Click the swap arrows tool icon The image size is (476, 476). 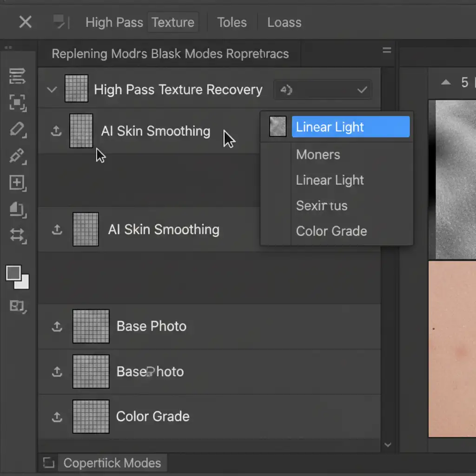17,235
